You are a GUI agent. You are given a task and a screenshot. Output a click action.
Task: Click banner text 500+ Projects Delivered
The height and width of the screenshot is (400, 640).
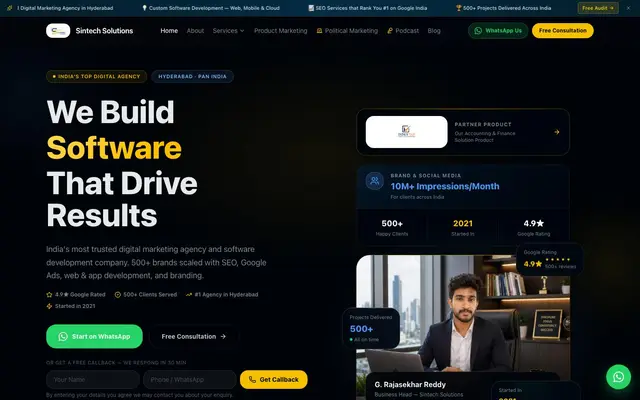(507, 8)
